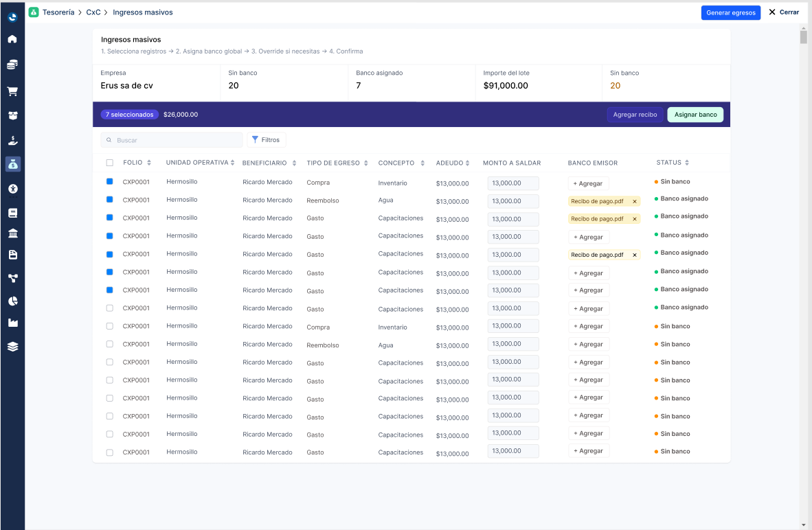Focus the Buscar search field
This screenshot has height=530, width=812.
(x=172, y=140)
